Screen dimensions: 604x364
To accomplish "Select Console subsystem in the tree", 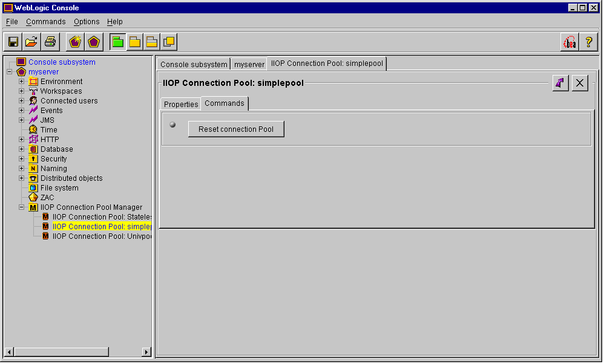I will coord(62,62).
